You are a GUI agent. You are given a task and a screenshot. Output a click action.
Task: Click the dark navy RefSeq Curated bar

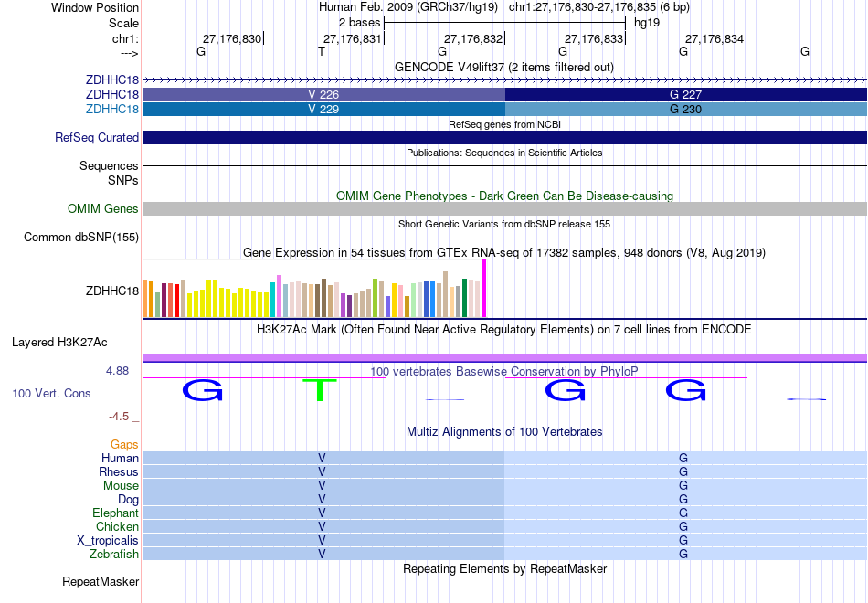[505, 137]
